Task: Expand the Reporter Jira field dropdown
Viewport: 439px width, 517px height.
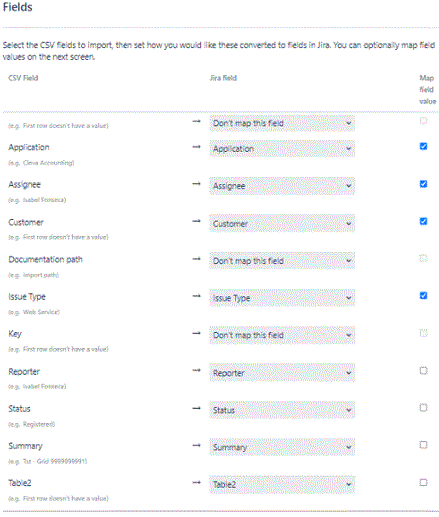Action: pyautogui.click(x=282, y=373)
